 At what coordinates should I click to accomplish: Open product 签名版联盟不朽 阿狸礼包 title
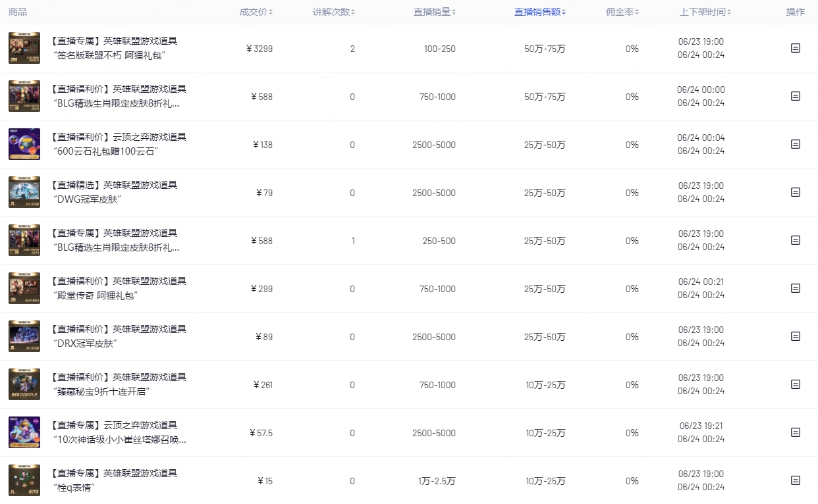[x=115, y=48]
